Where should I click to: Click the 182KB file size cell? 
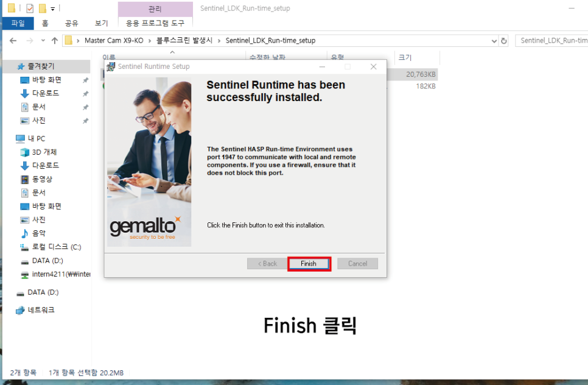pos(425,87)
